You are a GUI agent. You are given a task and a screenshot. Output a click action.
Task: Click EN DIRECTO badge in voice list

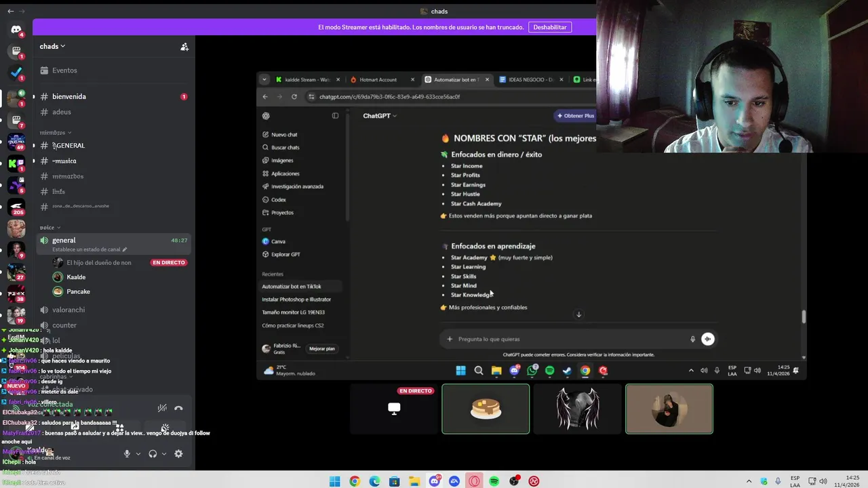point(169,262)
